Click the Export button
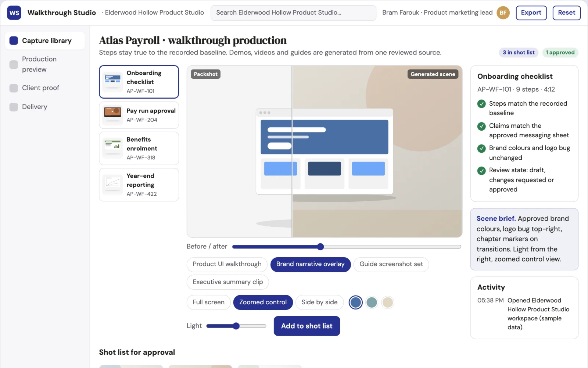Image resolution: width=588 pixels, height=368 pixels. 531,13
